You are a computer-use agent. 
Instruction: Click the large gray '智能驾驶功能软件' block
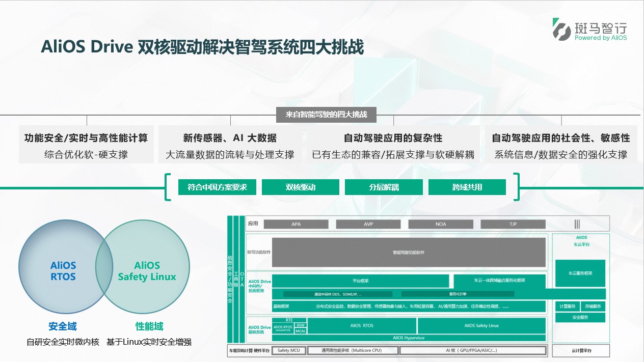click(x=409, y=252)
